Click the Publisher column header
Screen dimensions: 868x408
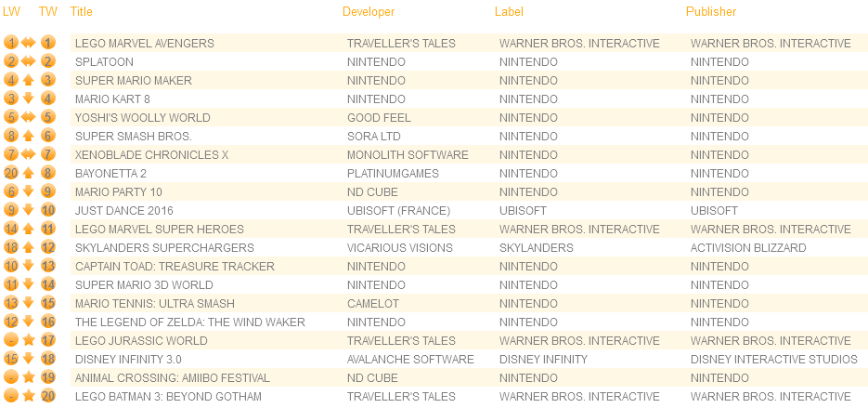[x=711, y=12]
